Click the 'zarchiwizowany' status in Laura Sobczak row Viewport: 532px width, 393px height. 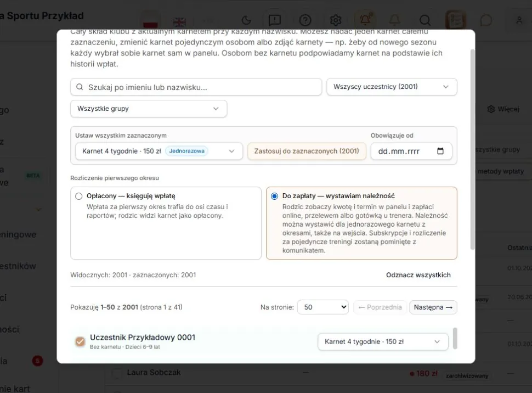467,375
